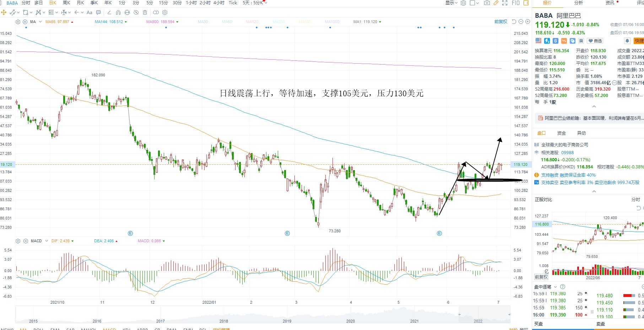Select the Tick timeframe
The height and width of the screenshot is (330, 644).
[x=233, y=3]
